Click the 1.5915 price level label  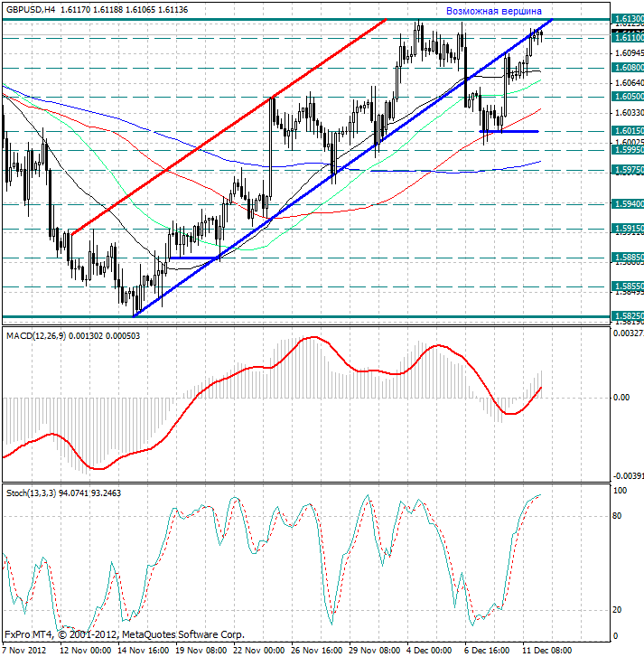pyautogui.click(x=628, y=229)
